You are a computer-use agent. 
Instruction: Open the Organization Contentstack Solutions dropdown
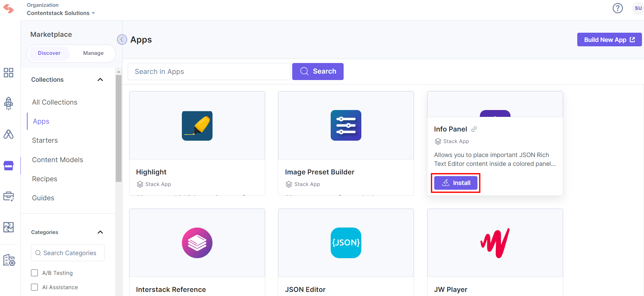[61, 13]
